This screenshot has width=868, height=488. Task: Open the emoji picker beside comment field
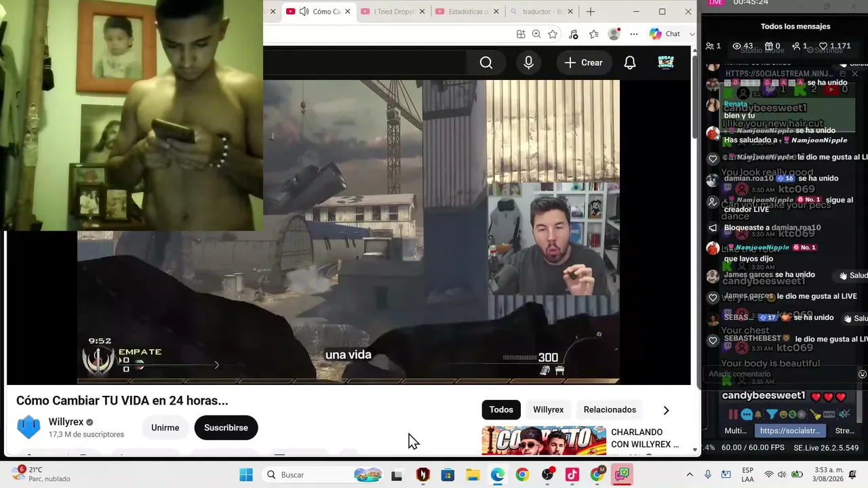(863, 374)
